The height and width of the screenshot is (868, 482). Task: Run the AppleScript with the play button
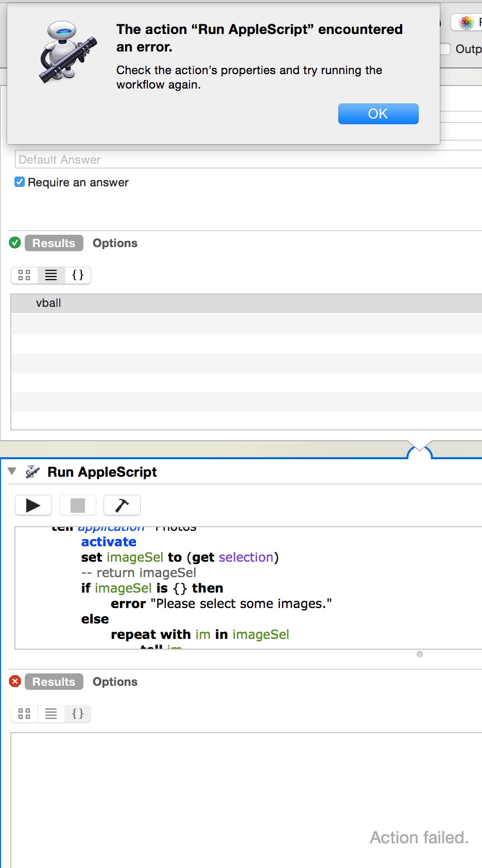pyautogui.click(x=33, y=506)
